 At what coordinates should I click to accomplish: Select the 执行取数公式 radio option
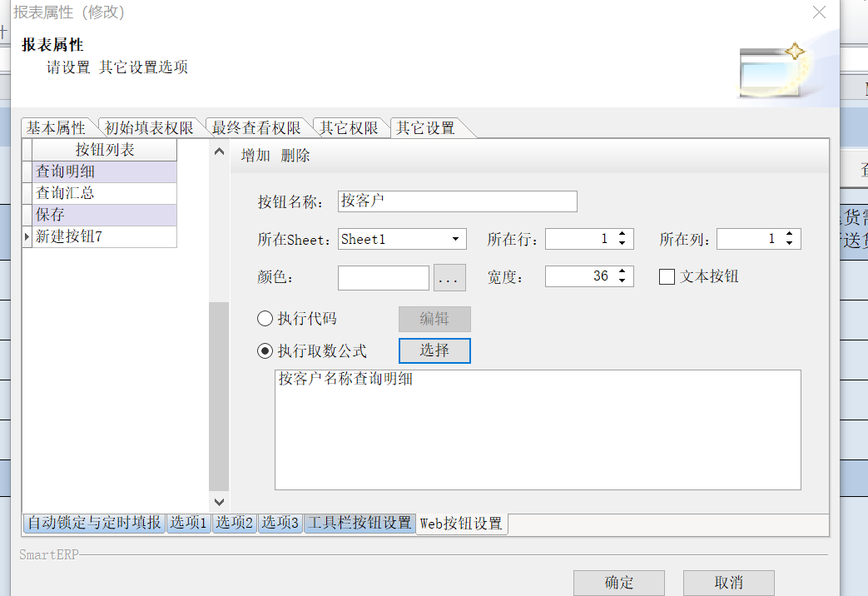265,350
